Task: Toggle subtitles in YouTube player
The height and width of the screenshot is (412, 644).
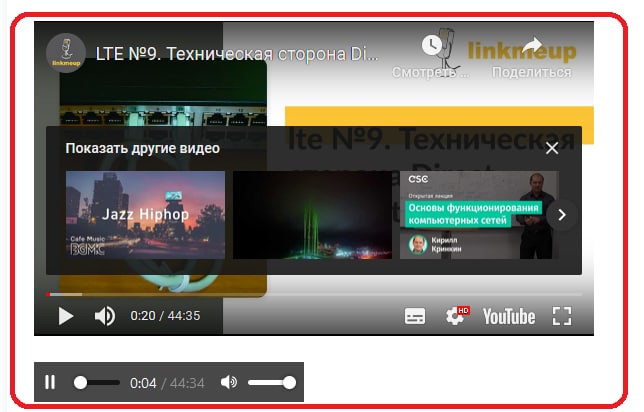Action: pyautogui.click(x=415, y=316)
